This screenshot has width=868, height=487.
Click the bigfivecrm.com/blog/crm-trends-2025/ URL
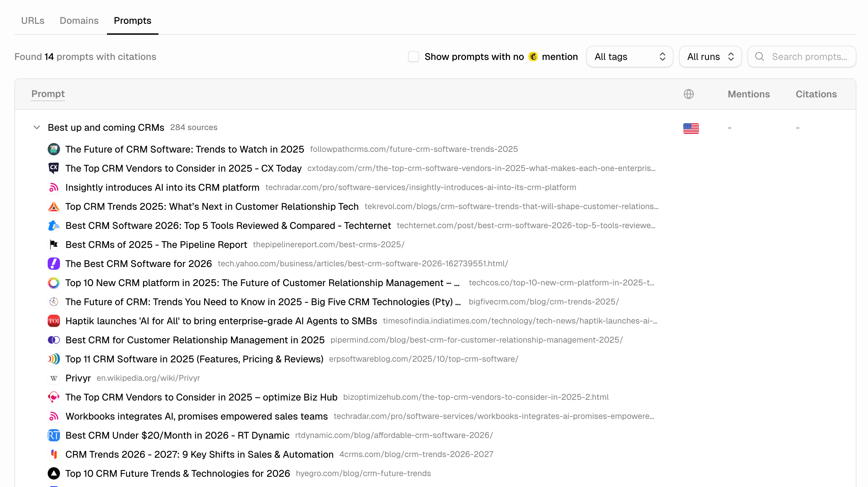click(544, 302)
